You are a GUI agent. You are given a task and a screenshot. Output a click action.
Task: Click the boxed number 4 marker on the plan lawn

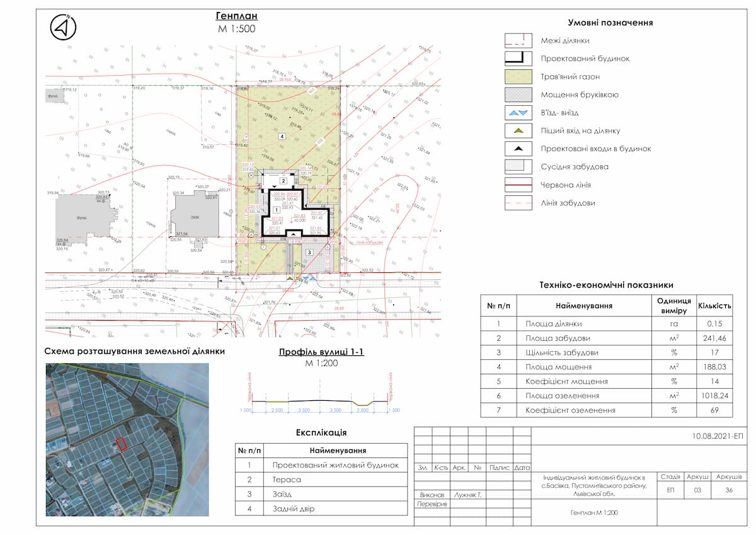click(283, 136)
